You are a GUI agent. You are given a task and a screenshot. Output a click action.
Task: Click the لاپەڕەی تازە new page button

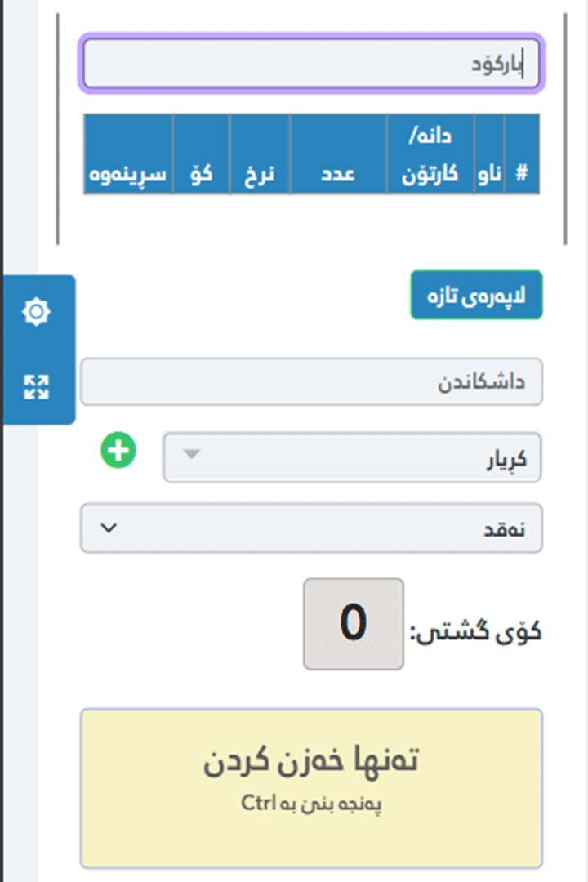(x=476, y=295)
